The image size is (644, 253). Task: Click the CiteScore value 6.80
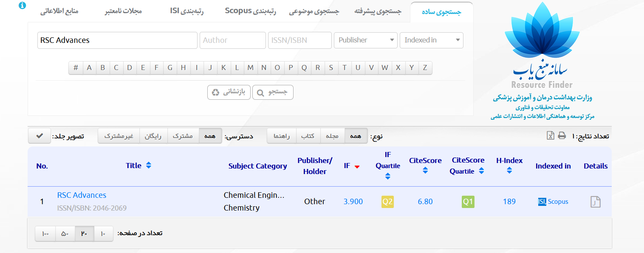(x=425, y=202)
